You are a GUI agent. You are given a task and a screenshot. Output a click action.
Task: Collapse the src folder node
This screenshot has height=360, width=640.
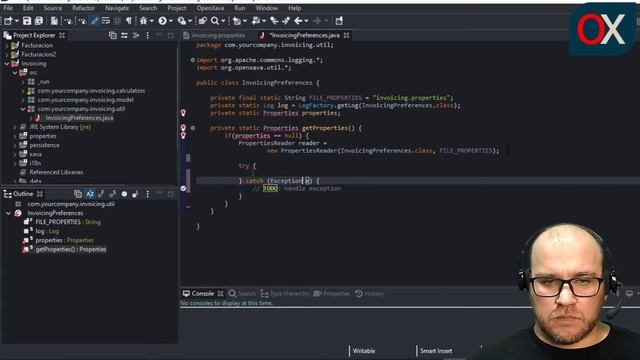tap(15, 73)
